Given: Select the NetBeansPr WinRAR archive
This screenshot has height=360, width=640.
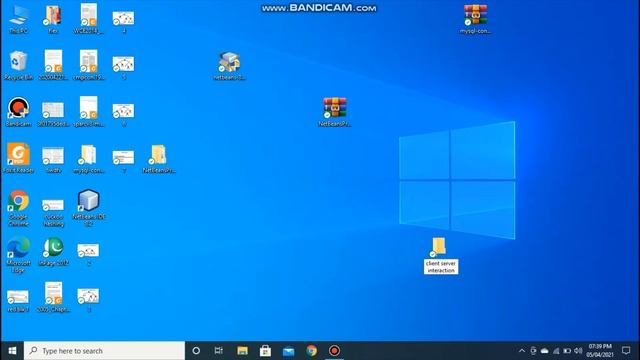Looking at the screenshot, I should [334, 112].
